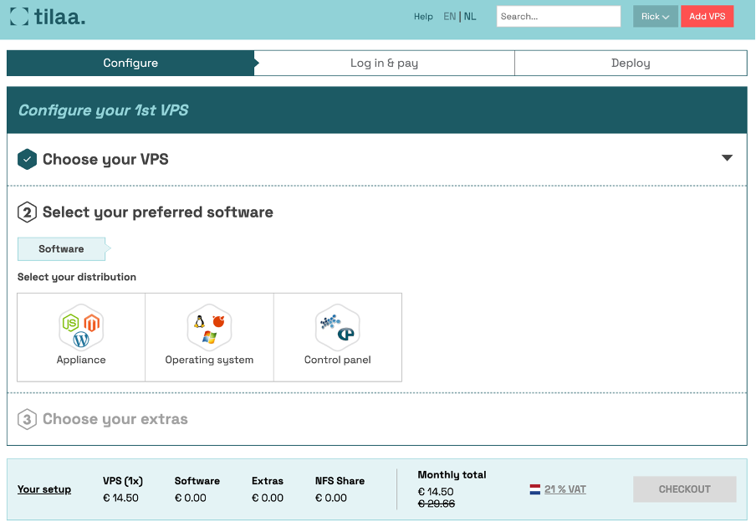Open the Configure step tab
Viewport: 756px width, 532px height.
[130, 64]
